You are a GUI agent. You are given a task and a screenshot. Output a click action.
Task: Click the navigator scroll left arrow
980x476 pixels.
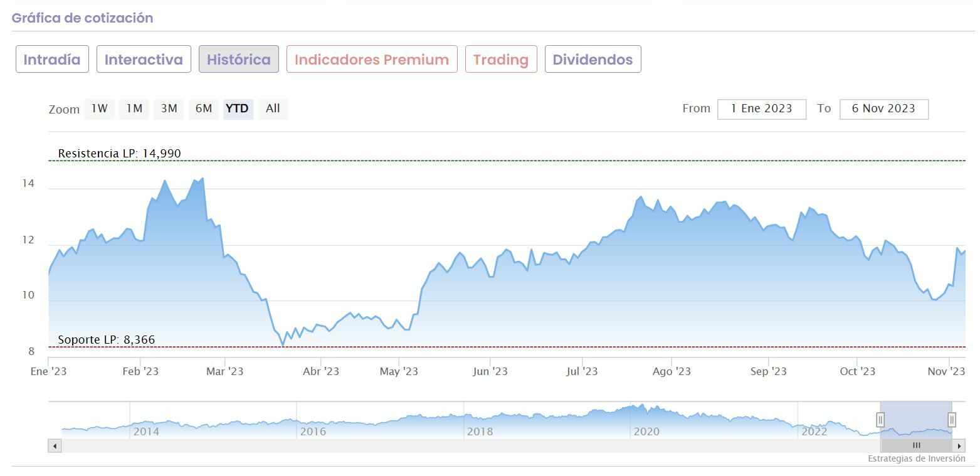pos(55,446)
